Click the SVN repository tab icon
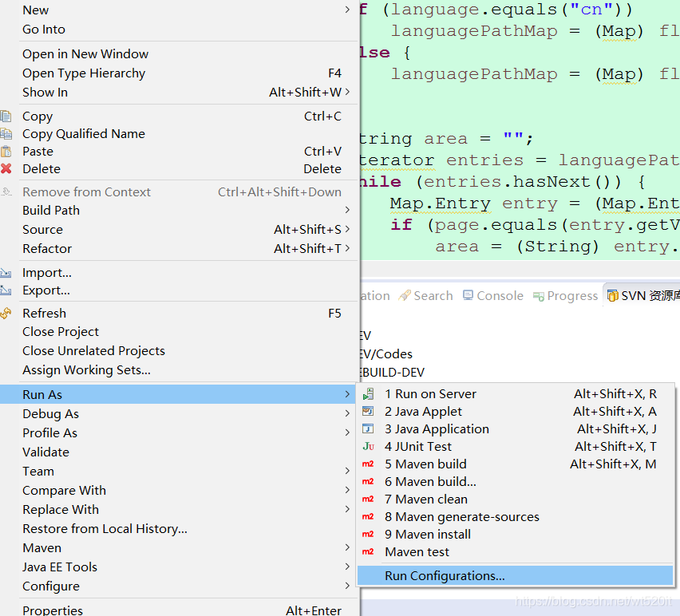 coord(613,296)
